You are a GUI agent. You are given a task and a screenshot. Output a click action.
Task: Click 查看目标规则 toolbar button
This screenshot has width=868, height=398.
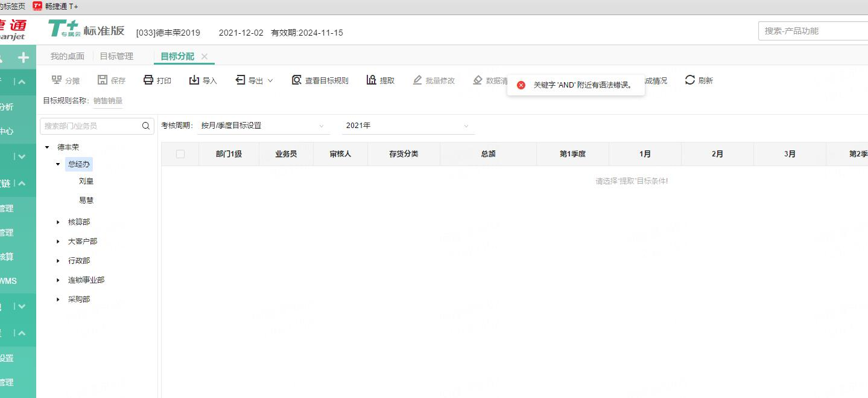(320, 80)
